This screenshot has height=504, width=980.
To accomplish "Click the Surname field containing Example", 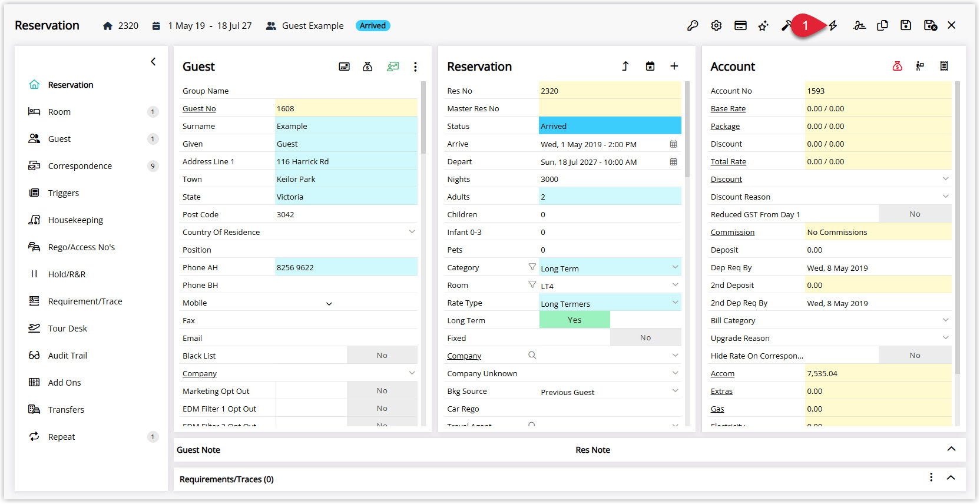I will (346, 127).
